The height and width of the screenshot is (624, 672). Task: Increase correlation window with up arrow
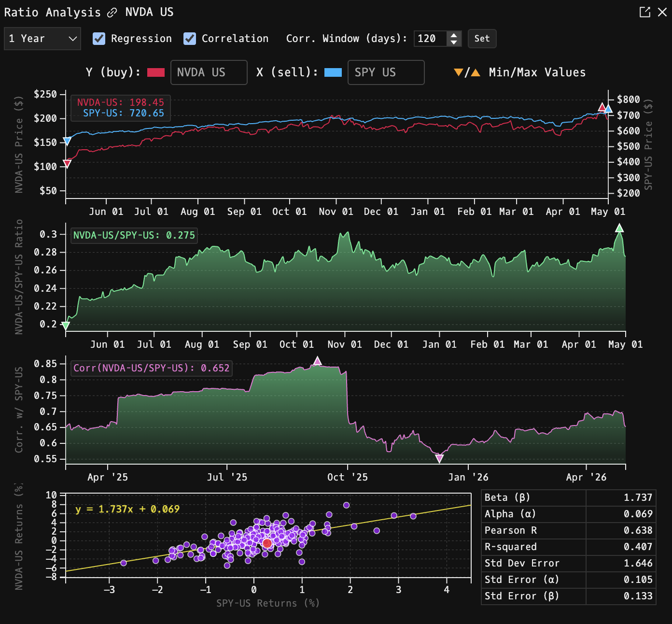[x=454, y=35]
